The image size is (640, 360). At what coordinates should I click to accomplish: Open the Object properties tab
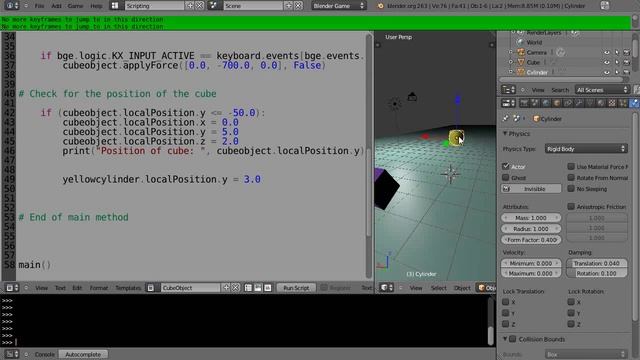[557, 103]
